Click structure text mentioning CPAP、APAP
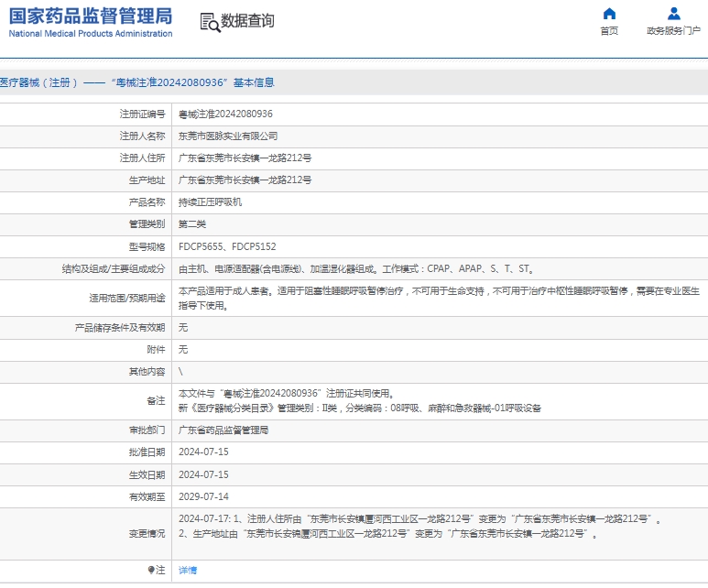The image size is (708, 588). 356,268
